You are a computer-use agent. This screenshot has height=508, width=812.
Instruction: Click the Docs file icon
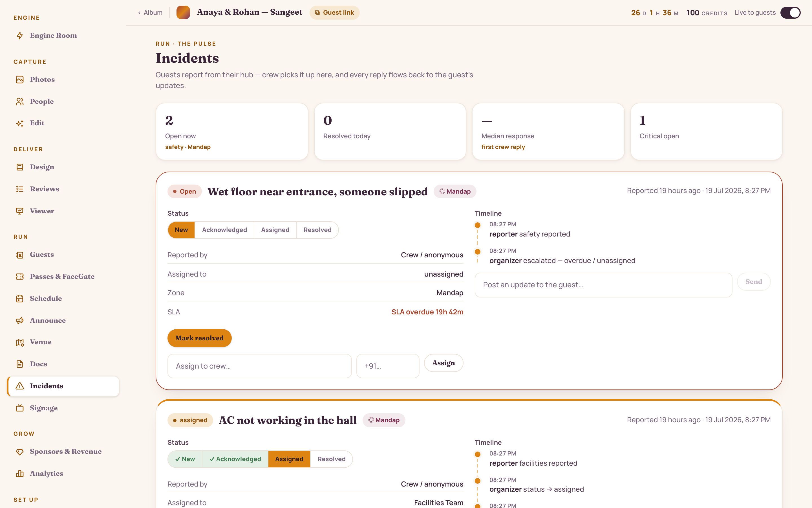(x=20, y=364)
